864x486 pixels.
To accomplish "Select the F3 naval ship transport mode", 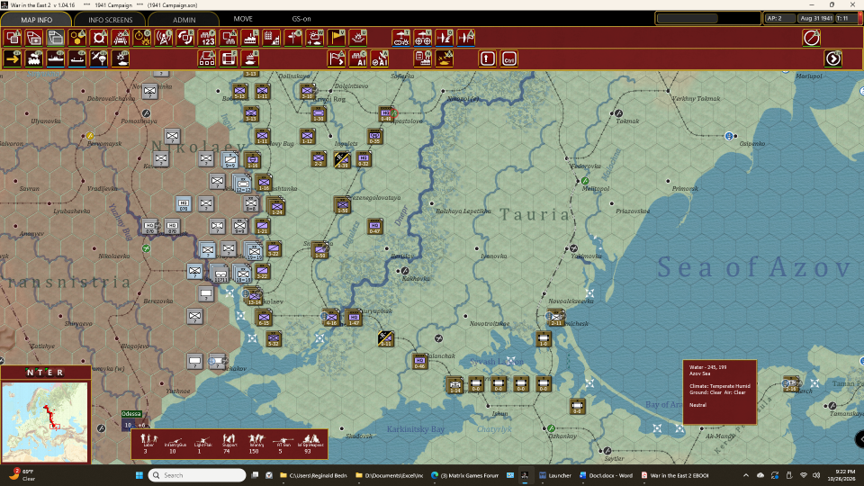I will pos(56,58).
